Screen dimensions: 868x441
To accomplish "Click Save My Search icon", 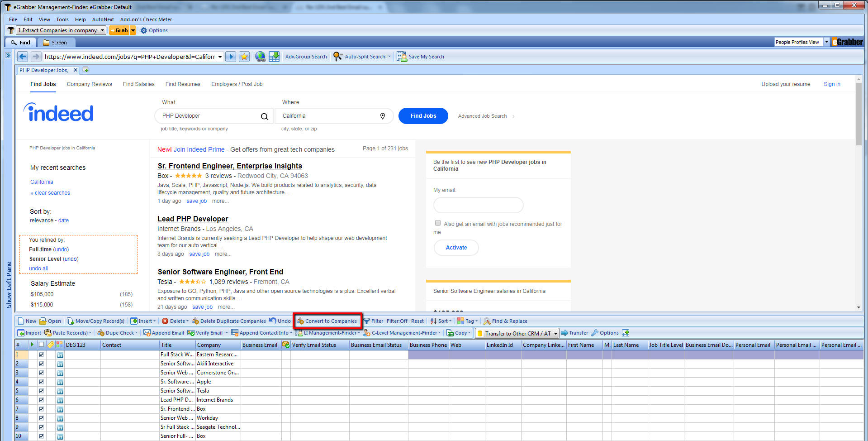I will click(x=401, y=57).
